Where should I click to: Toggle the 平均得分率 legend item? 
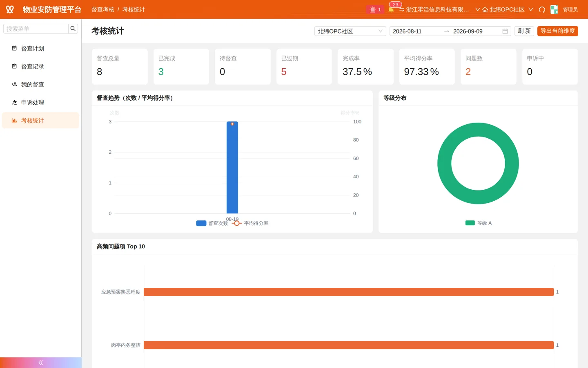250,223
